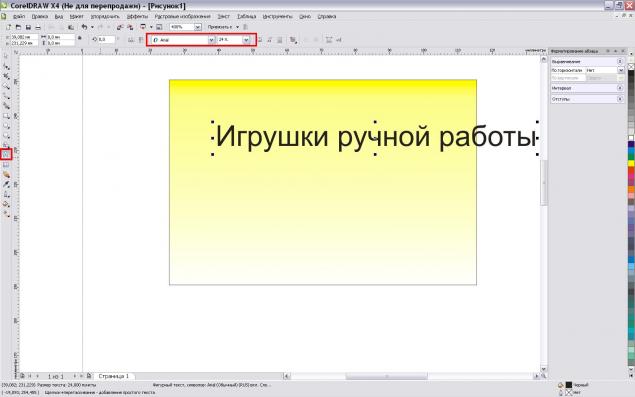Screen dimensions: 635x397
Task: Click the Save icon in toolbar
Action: (x=28, y=27)
